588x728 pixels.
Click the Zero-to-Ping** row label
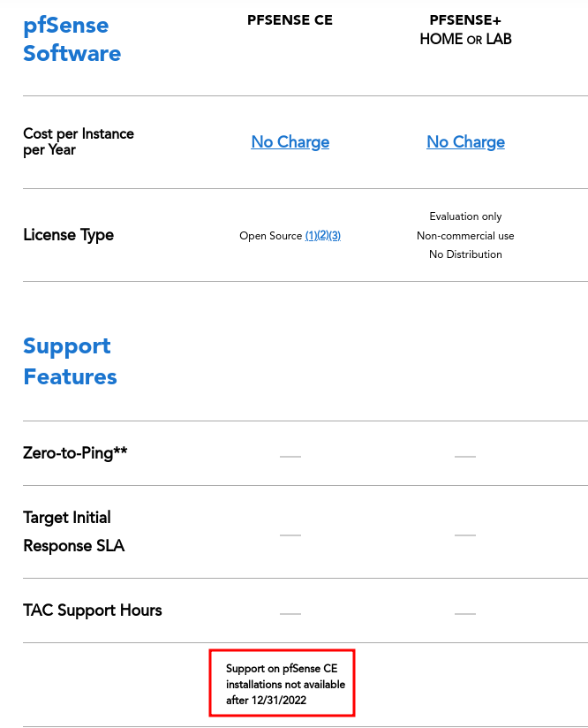pos(75,453)
